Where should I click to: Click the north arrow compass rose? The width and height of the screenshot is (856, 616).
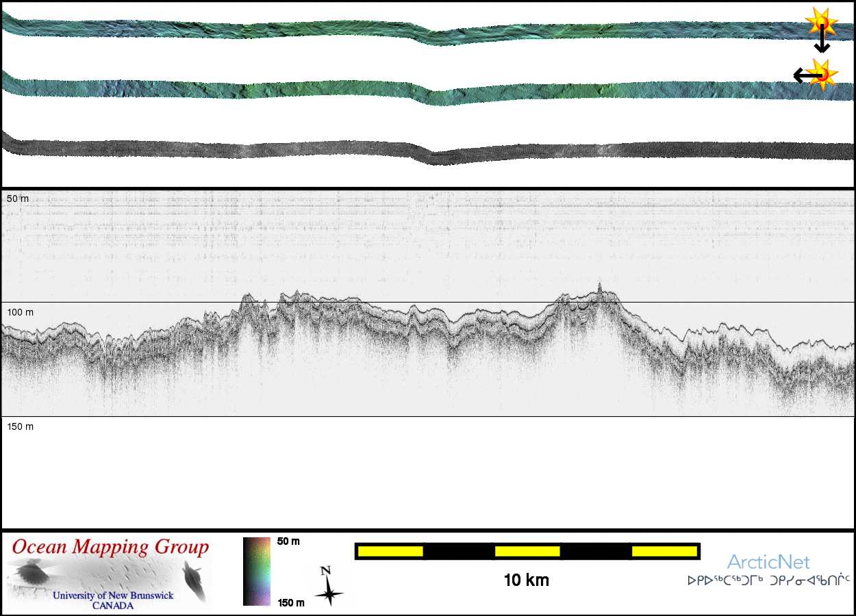pyautogui.click(x=329, y=587)
